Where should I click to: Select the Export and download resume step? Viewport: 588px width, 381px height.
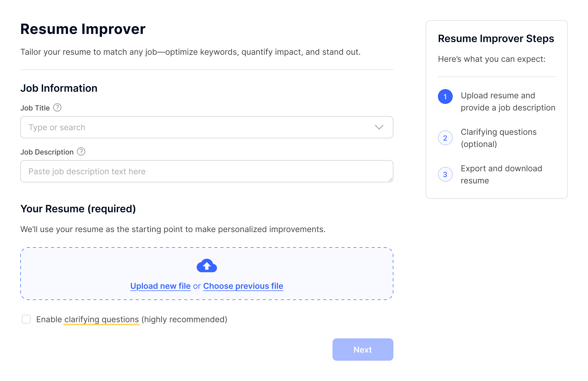tap(501, 175)
